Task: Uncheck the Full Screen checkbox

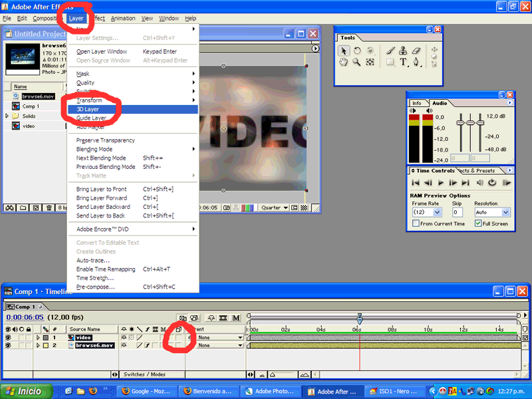Action: 478,223
